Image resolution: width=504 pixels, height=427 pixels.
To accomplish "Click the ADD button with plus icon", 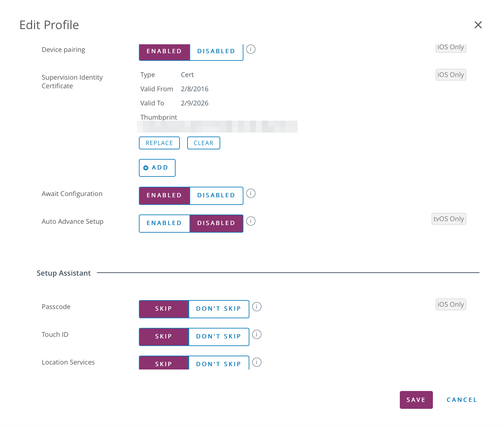I will 157,168.
